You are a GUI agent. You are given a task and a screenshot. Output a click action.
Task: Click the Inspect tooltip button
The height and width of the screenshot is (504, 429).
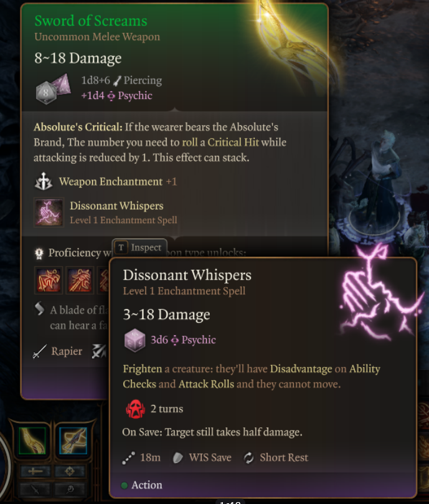pyautogui.click(x=139, y=247)
